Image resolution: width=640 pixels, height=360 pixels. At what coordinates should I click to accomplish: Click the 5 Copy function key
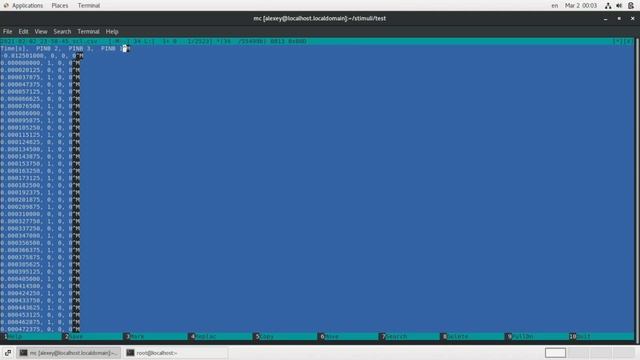(x=285, y=336)
